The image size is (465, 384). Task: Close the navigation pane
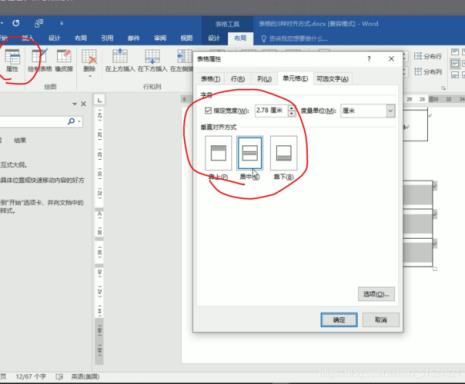tap(84, 104)
